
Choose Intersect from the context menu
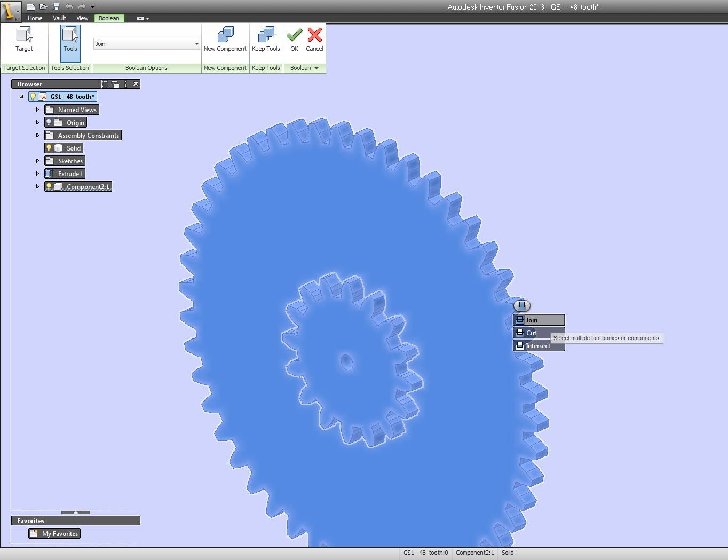point(538,345)
